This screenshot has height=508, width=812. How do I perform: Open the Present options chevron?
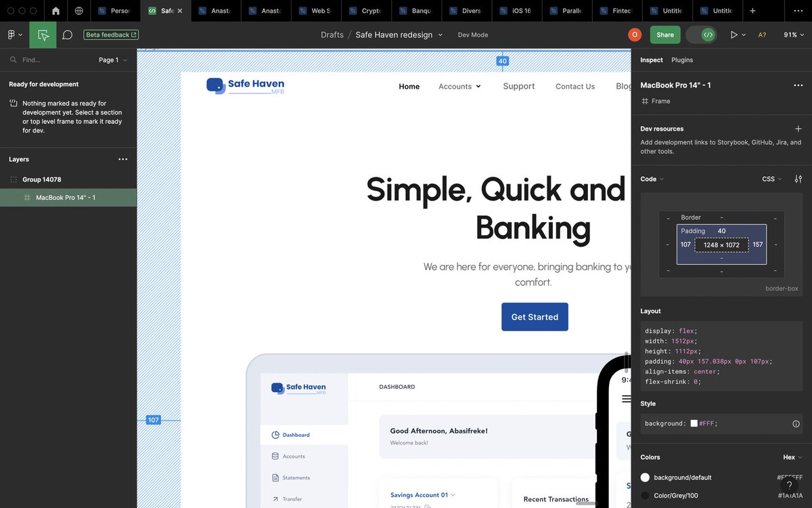coord(744,35)
